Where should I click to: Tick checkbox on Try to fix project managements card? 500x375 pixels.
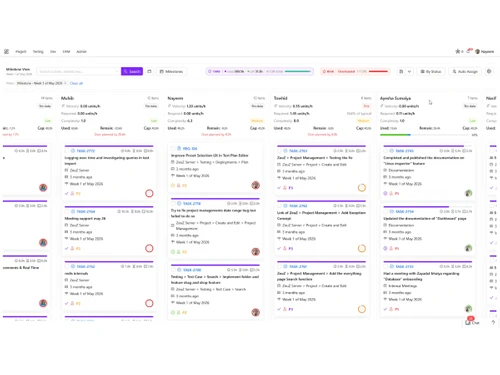(173, 203)
